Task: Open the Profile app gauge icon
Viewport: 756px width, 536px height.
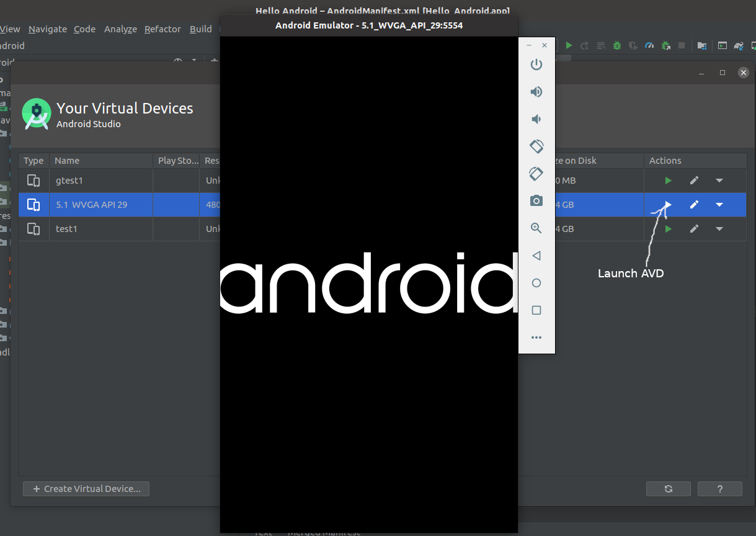Action: coord(649,45)
